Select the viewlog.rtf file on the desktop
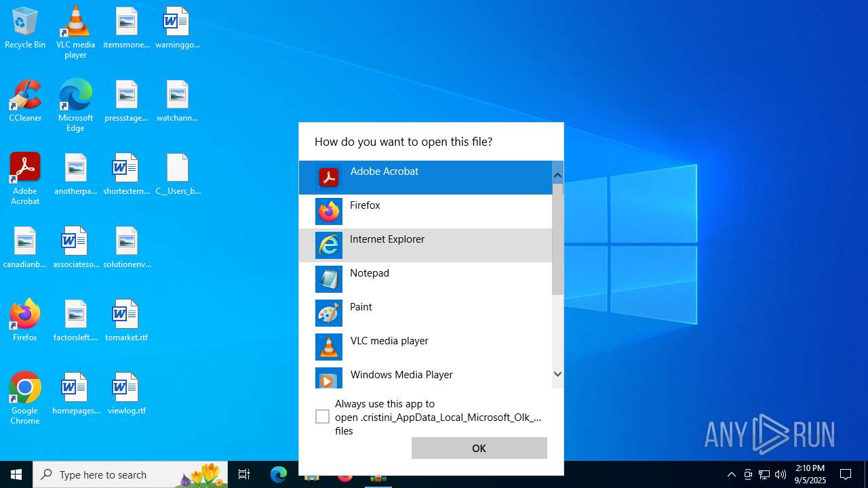Viewport: 868px width, 488px height. point(126,394)
